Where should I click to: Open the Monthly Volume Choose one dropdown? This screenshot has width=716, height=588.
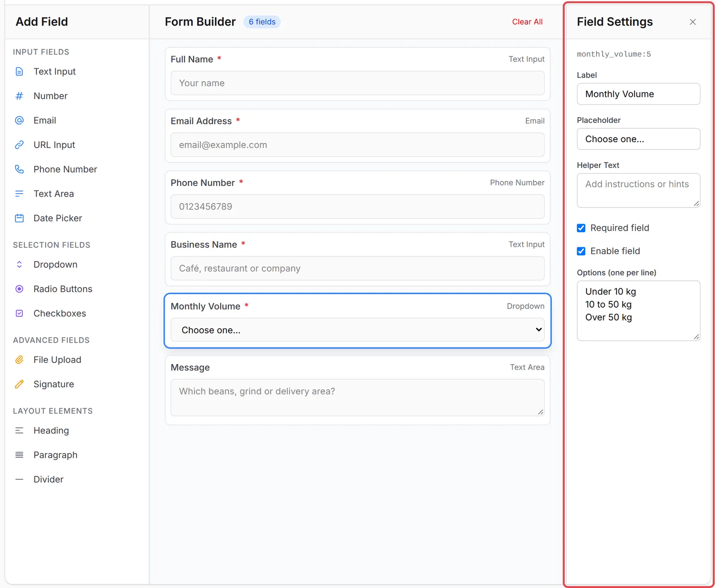(358, 330)
